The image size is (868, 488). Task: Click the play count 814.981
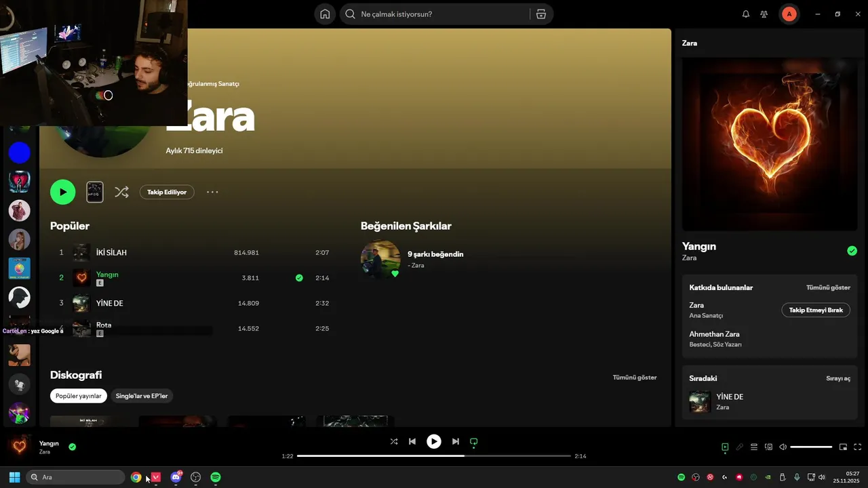pos(246,253)
